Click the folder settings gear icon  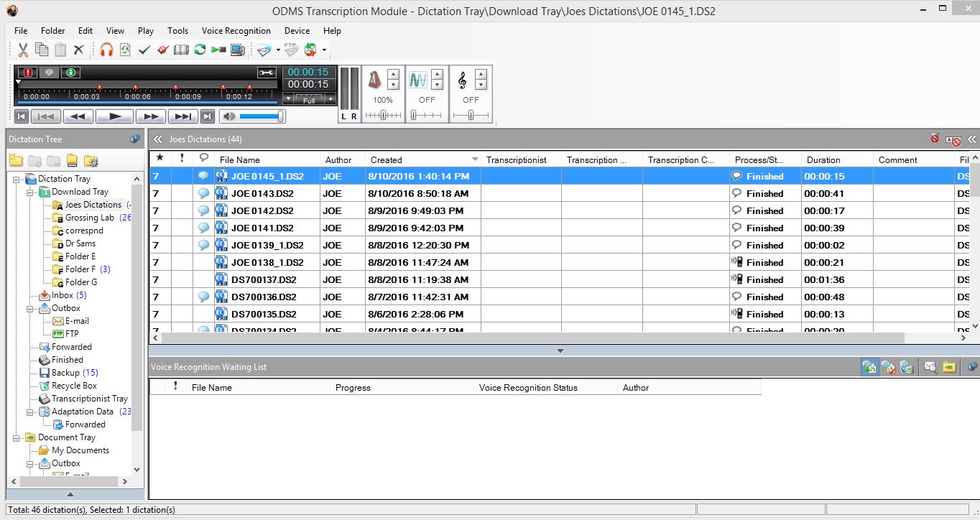coord(91,160)
